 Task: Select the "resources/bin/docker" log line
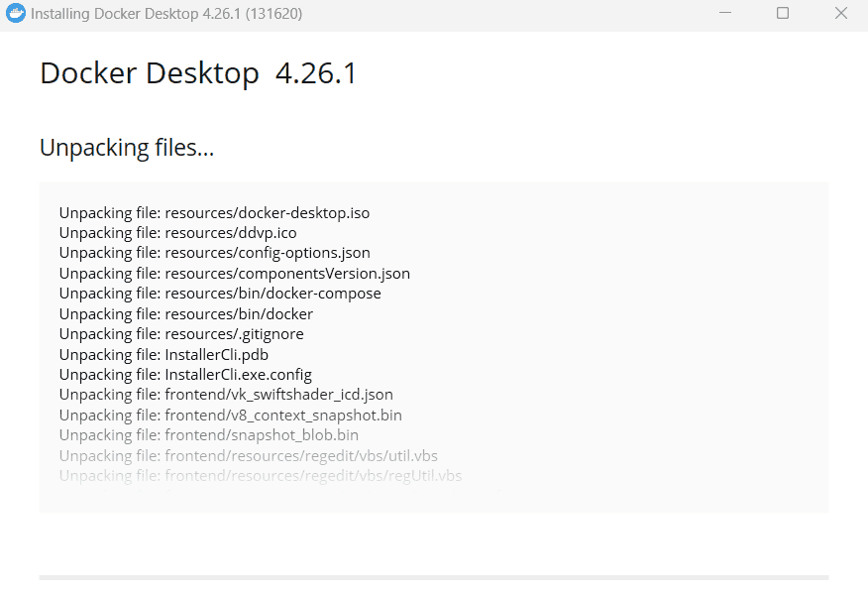coord(186,313)
